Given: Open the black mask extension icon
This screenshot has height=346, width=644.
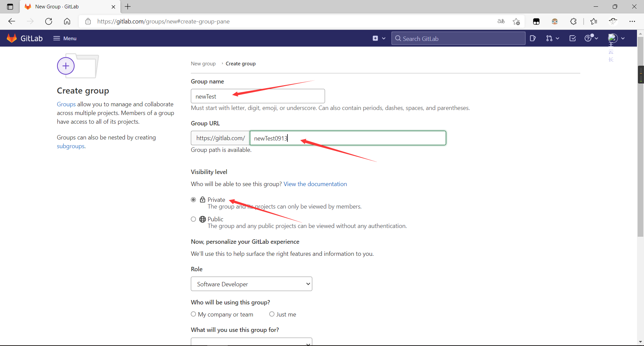Looking at the screenshot, I should coord(536,21).
